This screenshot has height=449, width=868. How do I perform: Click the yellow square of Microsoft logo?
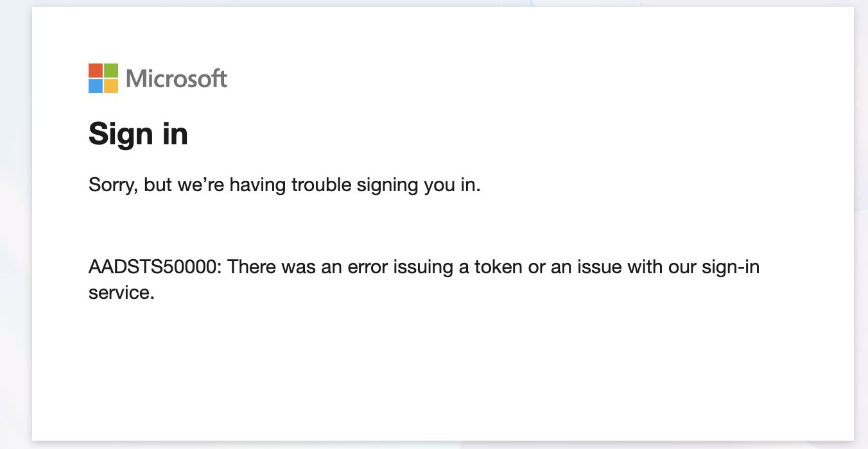click(111, 86)
